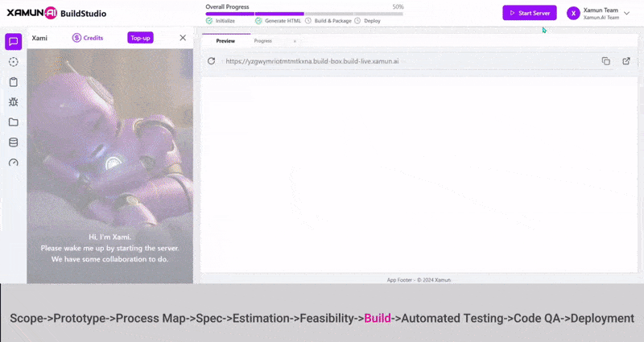The height and width of the screenshot is (342, 644).
Task: Switch to the Progress tab
Action: 263,41
